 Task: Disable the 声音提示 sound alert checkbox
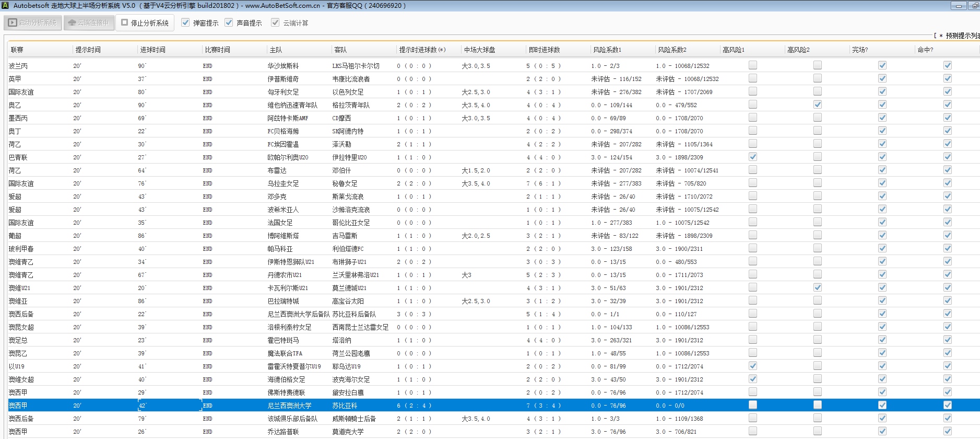click(x=229, y=22)
